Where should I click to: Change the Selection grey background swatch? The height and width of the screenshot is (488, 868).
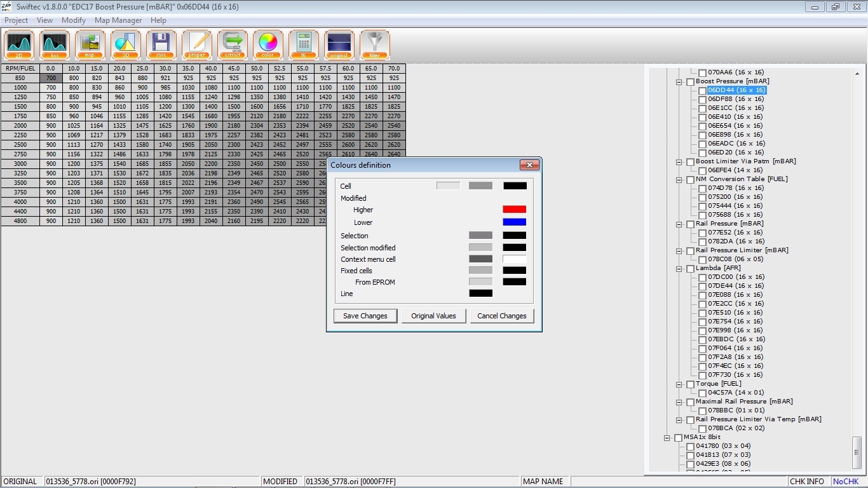pyautogui.click(x=480, y=235)
